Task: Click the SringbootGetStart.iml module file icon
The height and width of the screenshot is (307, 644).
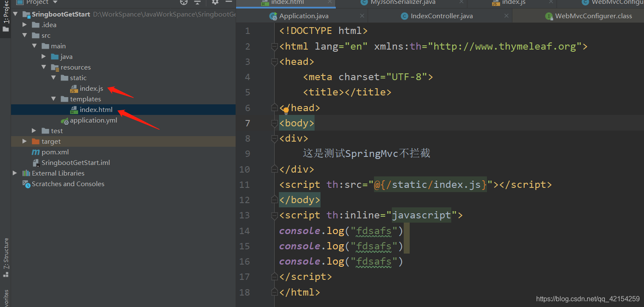Action: [x=36, y=163]
